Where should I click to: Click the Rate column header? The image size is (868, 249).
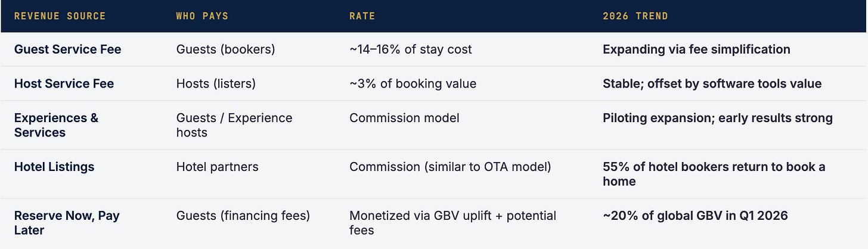click(362, 16)
